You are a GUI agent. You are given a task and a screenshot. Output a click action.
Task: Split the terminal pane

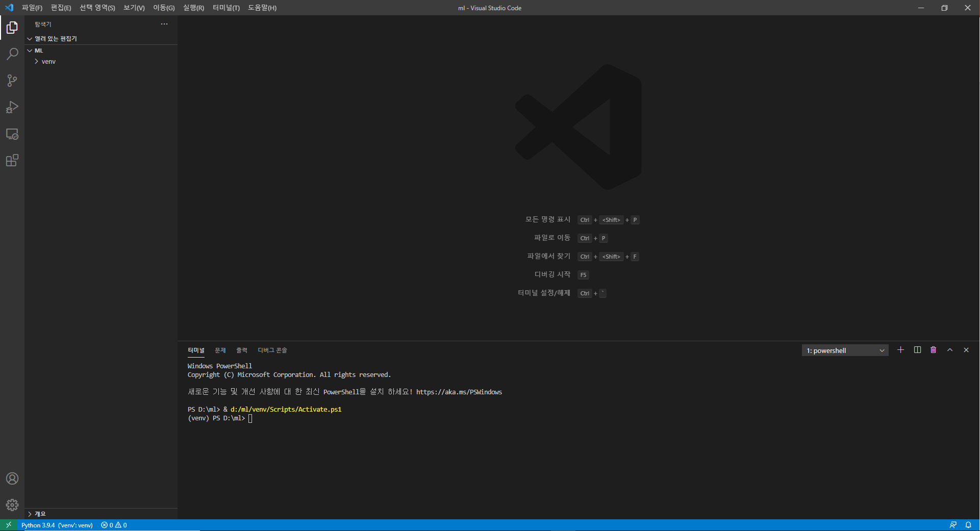click(x=917, y=350)
